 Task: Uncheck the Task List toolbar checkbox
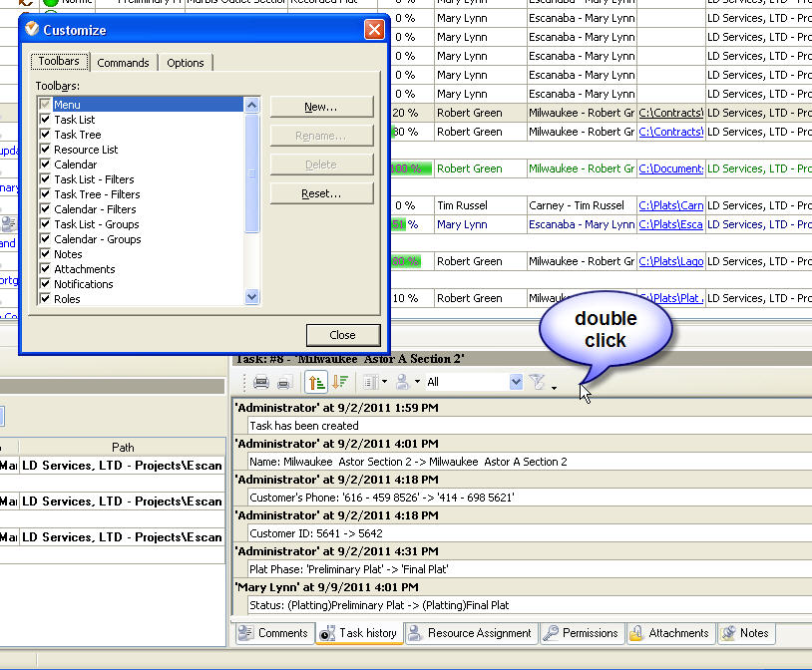(x=45, y=120)
